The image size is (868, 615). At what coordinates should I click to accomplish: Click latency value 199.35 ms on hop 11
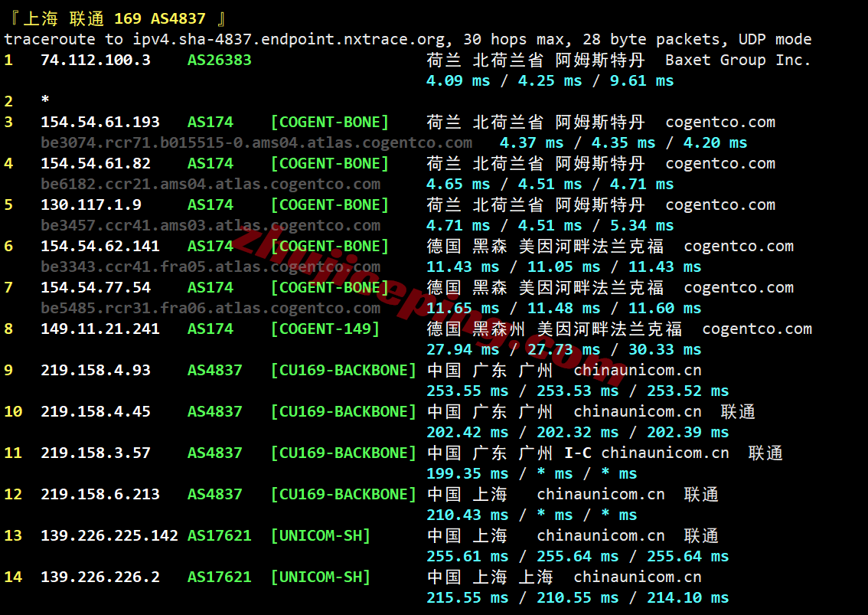467,474
